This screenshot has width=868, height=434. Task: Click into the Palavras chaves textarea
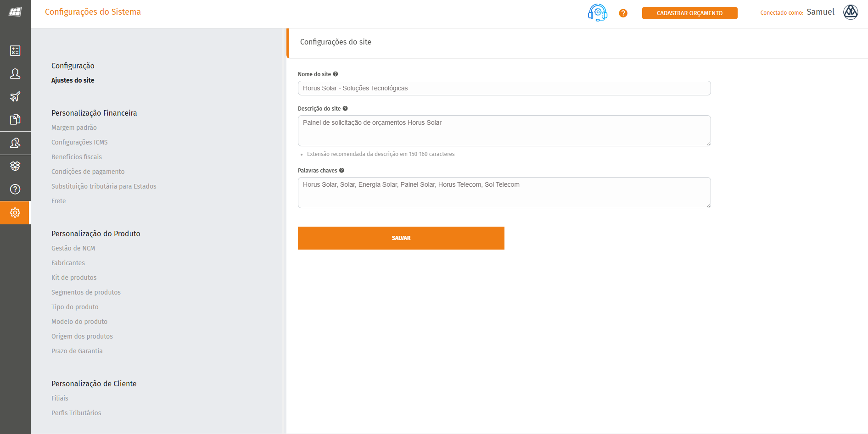[x=504, y=193]
